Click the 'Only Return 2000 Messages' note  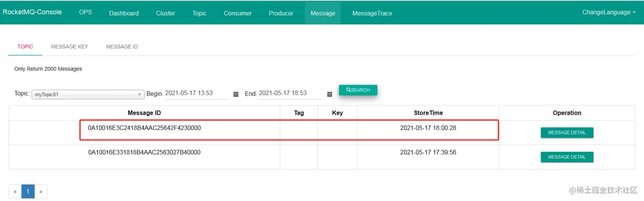pos(48,69)
